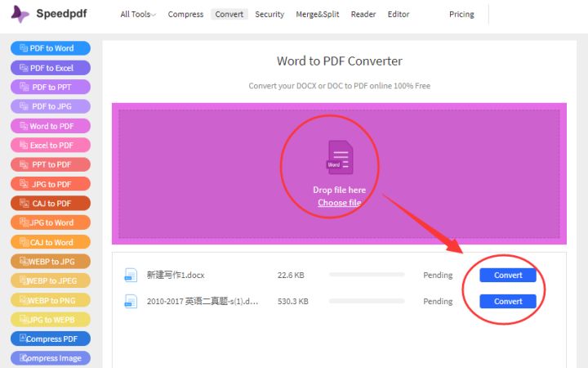Select the 2010-2017 英语二真题 file name
The width and height of the screenshot is (588, 368).
203,301
